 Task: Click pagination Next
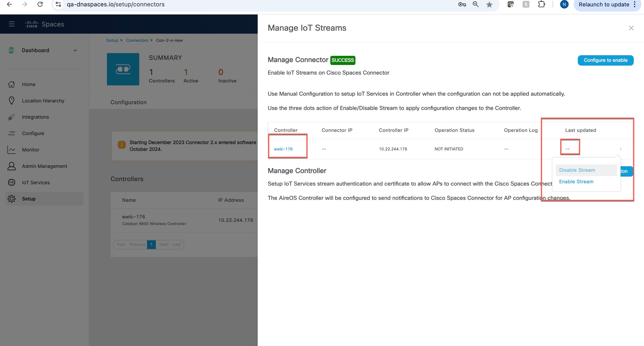coord(164,244)
